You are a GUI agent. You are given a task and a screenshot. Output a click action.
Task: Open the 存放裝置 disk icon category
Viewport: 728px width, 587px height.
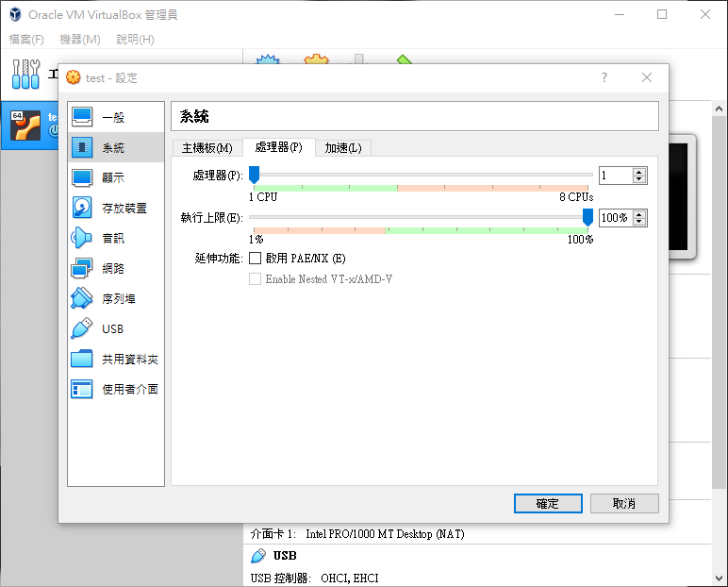[x=82, y=208]
